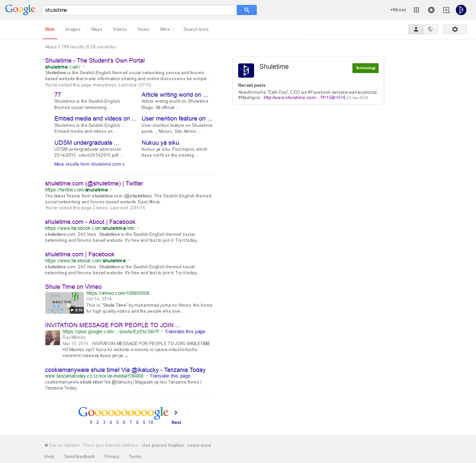Click the Shuletime logo in knowledge panel
This screenshot has height=463, width=476.
click(x=246, y=71)
